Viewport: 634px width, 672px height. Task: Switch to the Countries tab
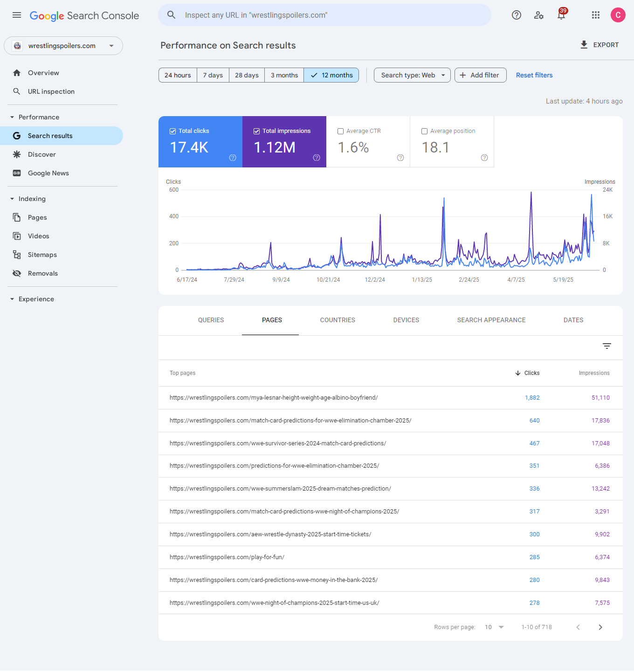(338, 320)
